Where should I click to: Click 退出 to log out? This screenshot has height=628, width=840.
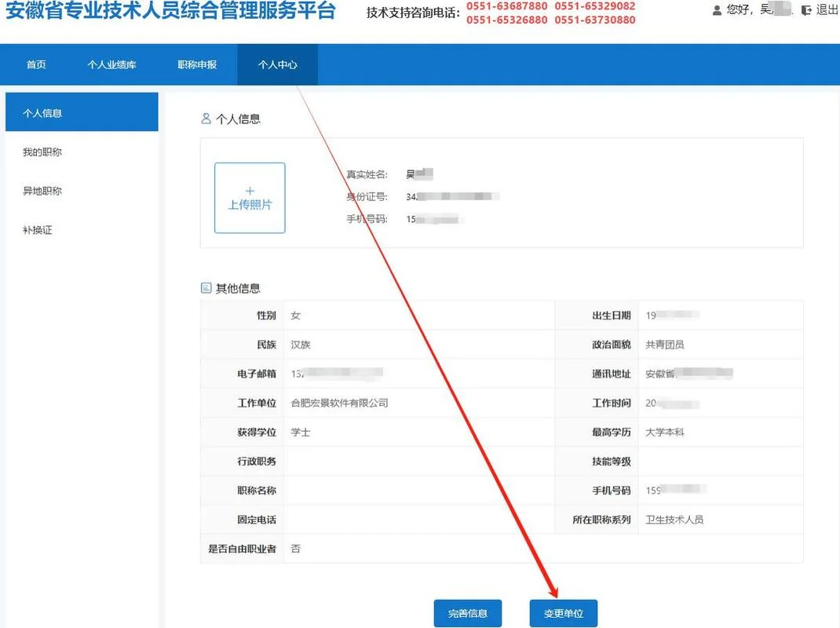click(x=827, y=9)
